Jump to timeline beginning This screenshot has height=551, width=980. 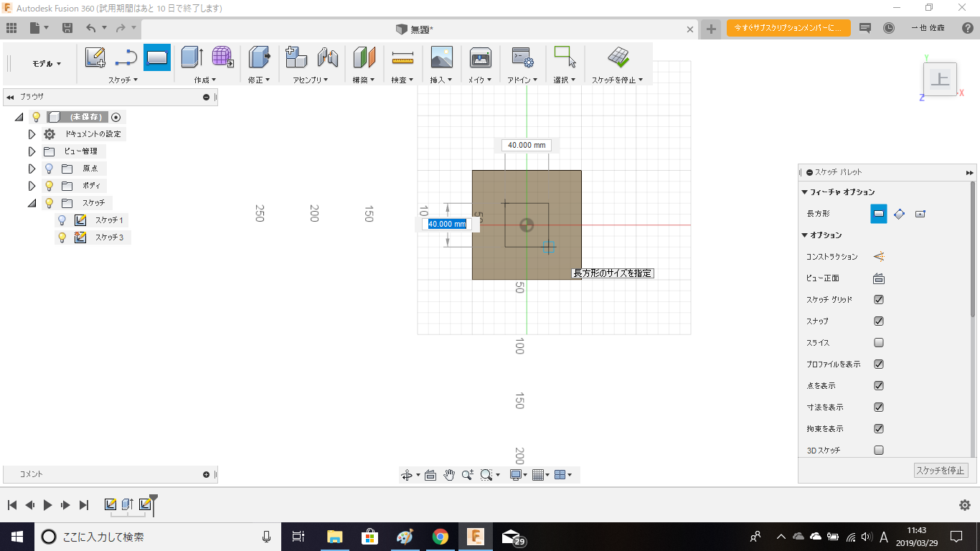pyautogui.click(x=12, y=505)
